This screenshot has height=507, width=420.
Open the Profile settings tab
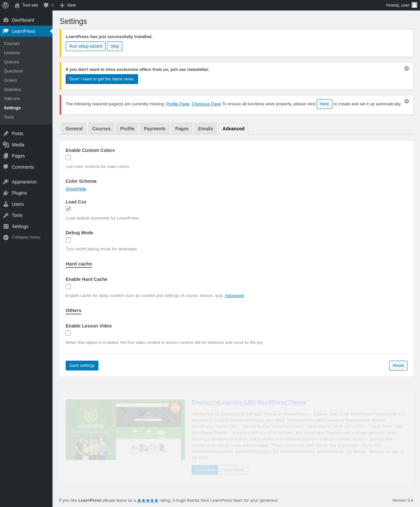pos(127,129)
